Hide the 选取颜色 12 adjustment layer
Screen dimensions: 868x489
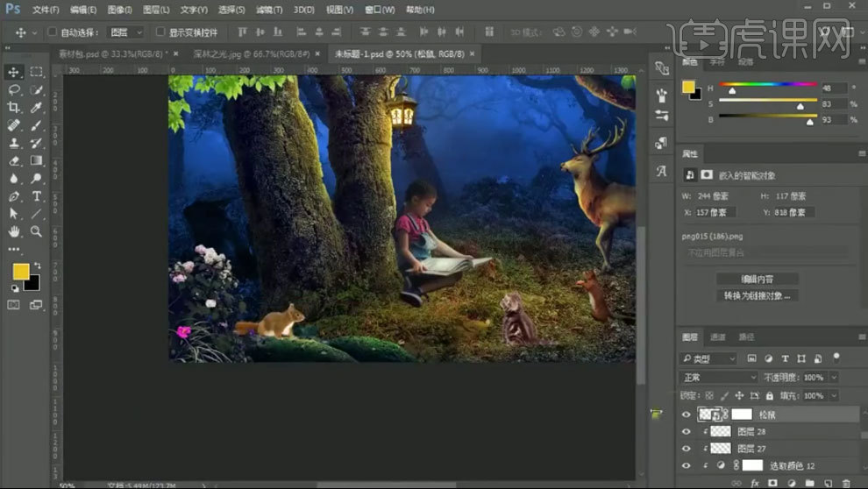[x=687, y=465]
